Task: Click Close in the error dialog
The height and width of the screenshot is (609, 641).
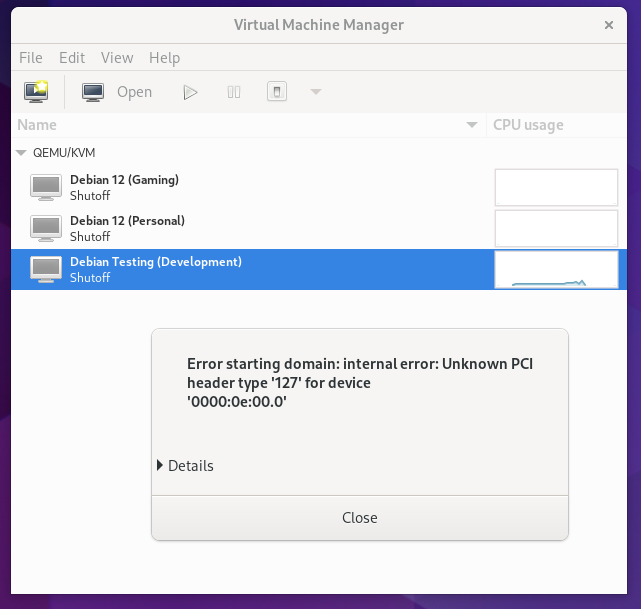Action: click(359, 517)
